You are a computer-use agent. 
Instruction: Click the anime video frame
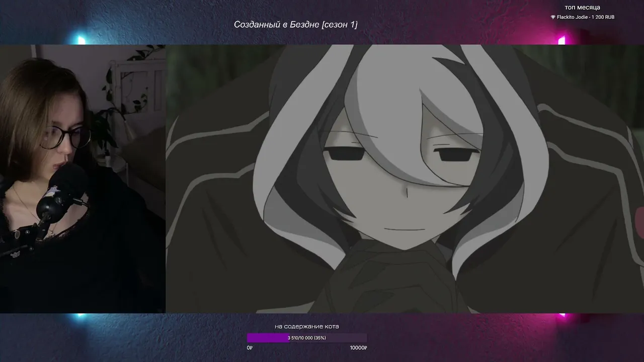click(x=405, y=179)
